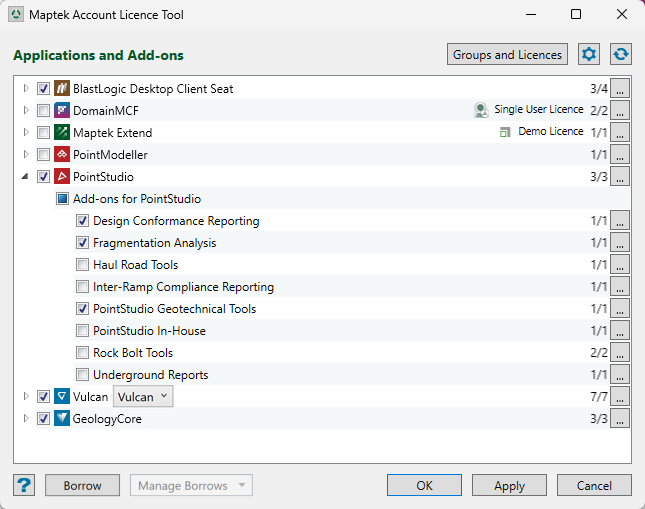The width and height of the screenshot is (645, 509).
Task: Select Add-ons for PointStudio group row
Action: [x=137, y=199]
